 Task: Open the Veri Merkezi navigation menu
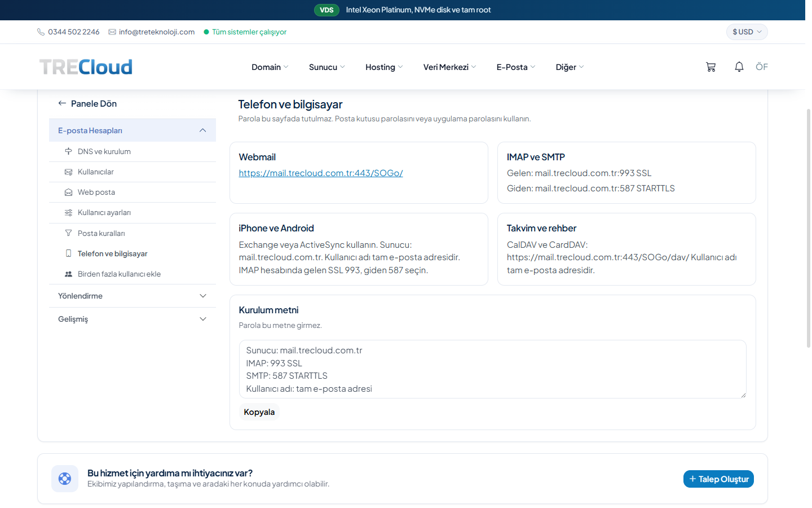(449, 67)
